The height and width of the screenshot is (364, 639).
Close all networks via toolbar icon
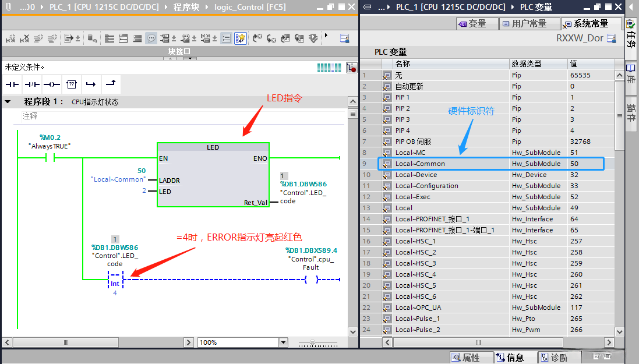(x=137, y=38)
